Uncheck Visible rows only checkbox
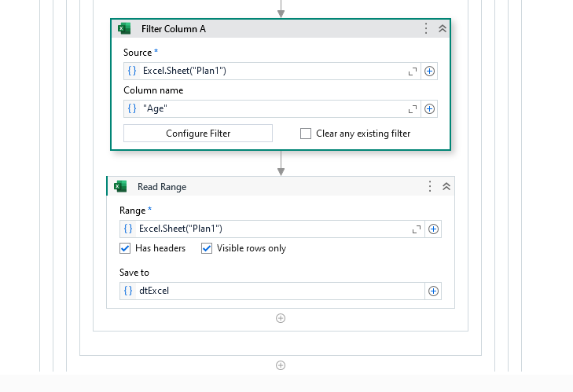Image resolution: width=573 pixels, height=392 pixels. (x=207, y=248)
